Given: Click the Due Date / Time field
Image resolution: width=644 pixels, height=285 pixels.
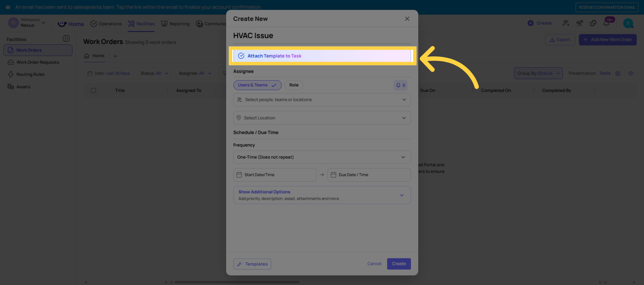Looking at the screenshot, I should point(369,175).
